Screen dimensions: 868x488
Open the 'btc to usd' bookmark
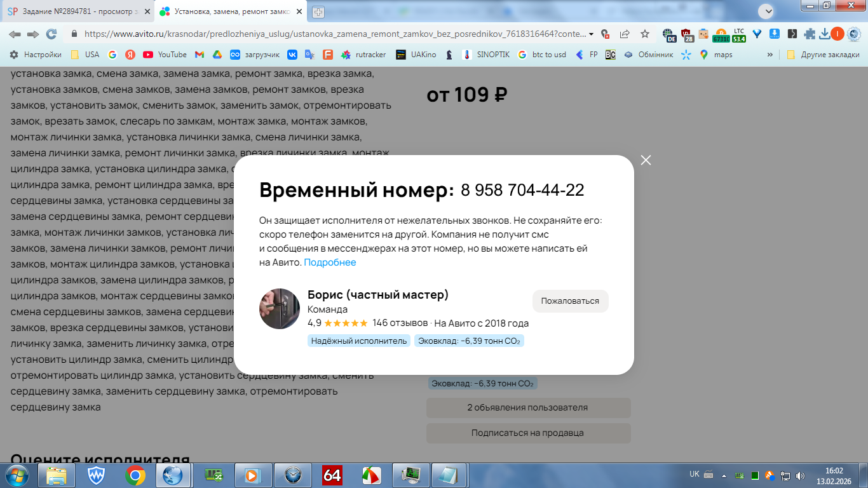[542, 55]
